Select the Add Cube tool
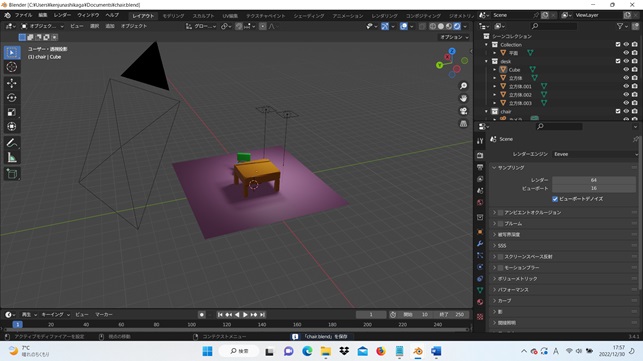Viewport: 643px width, 361px height. tap(12, 174)
